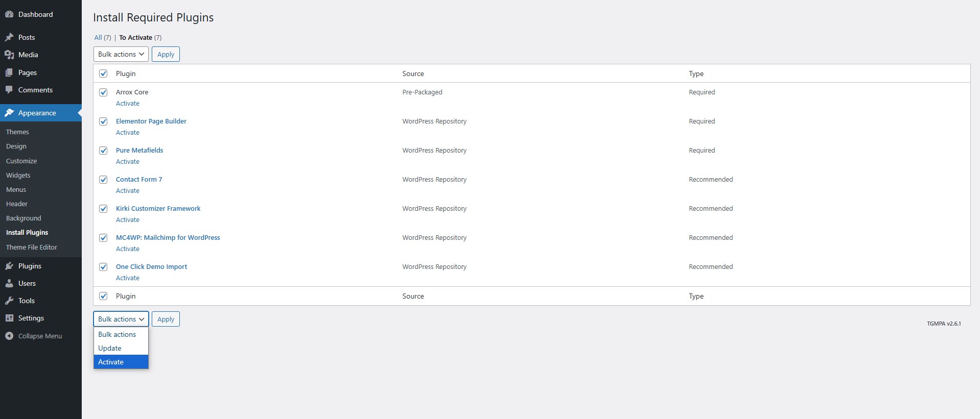Viewport: 980px width, 419px height.
Task: Open Theme File Editor submenu item
Action: pos(32,247)
